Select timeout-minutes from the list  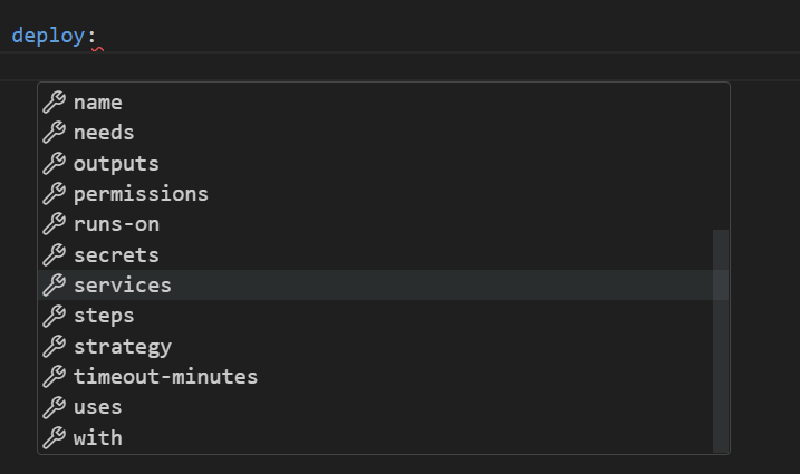[x=166, y=377]
